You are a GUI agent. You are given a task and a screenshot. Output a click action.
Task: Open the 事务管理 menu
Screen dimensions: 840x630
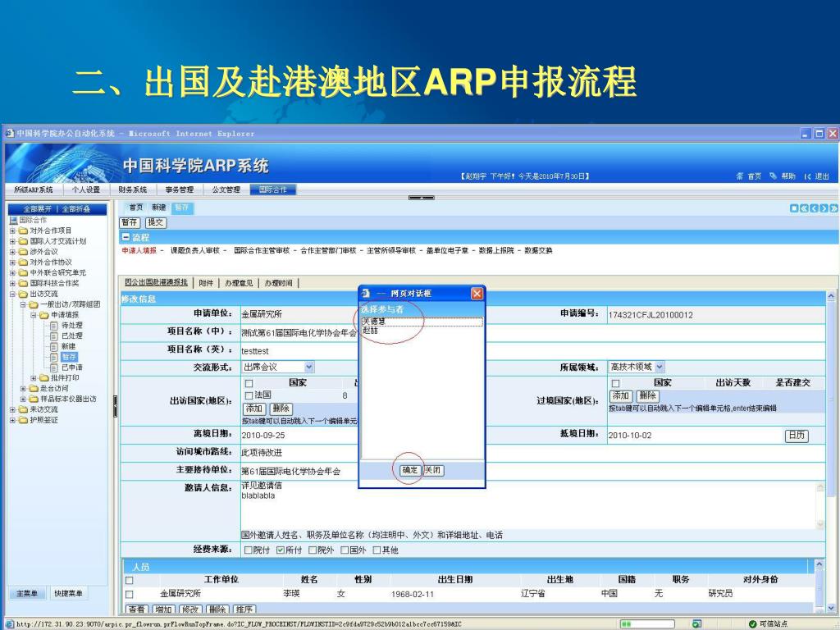pos(180,189)
